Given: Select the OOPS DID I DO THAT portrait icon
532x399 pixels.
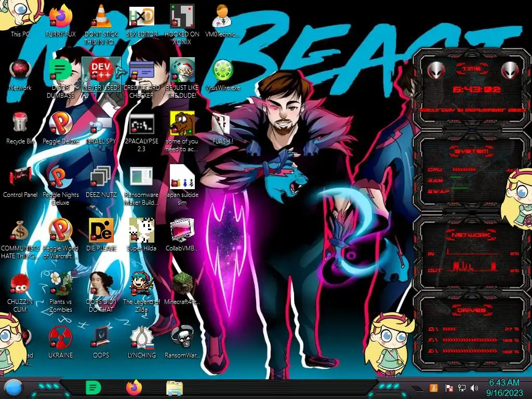Looking at the screenshot, I should tap(101, 292).
